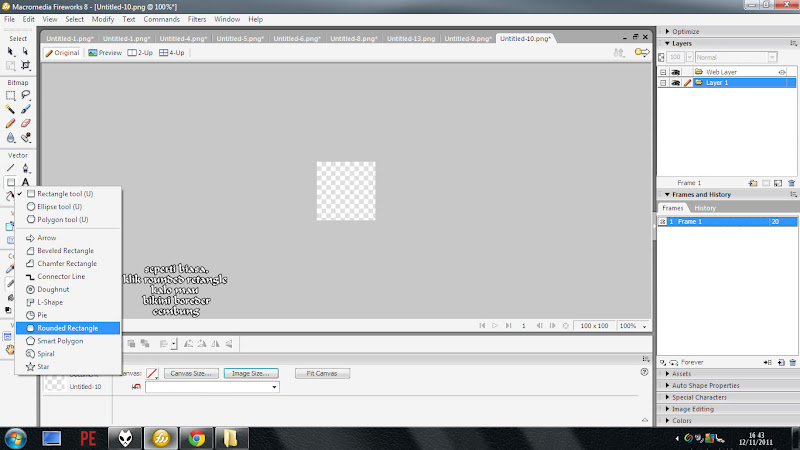This screenshot has width=800, height=450.
Task: Collapse the Layer 1 tree toggle
Action: point(663,83)
